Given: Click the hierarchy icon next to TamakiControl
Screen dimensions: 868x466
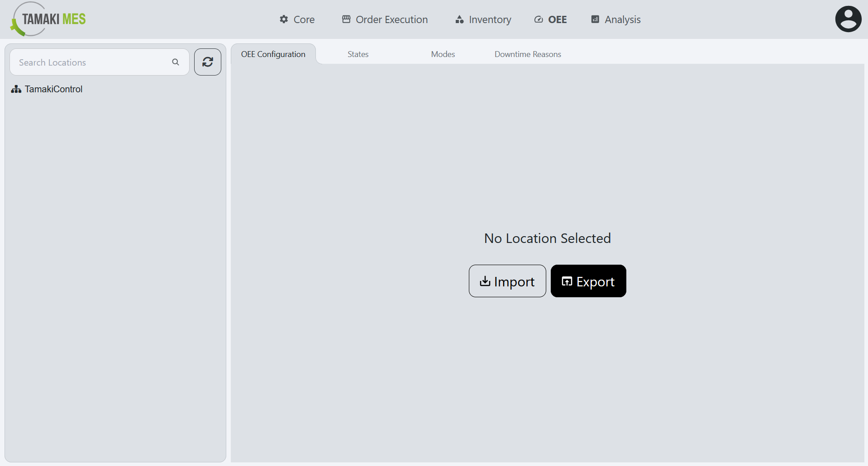Looking at the screenshot, I should (16, 89).
